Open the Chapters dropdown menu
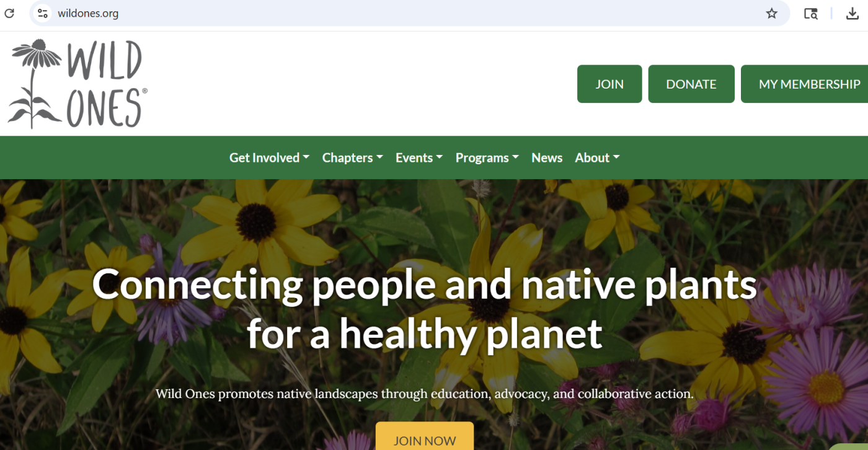 click(x=352, y=157)
